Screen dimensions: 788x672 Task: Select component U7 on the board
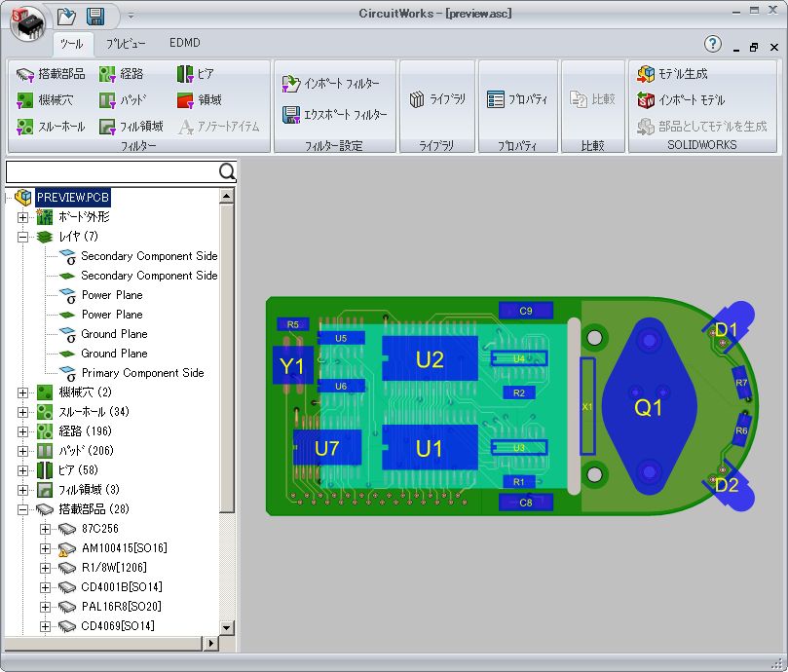[327, 447]
